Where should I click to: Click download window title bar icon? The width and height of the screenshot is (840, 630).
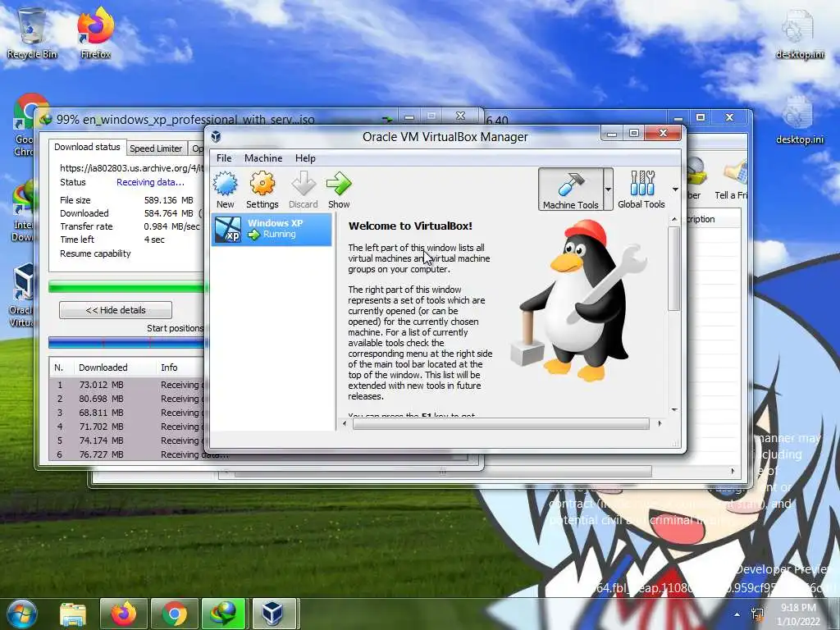click(x=46, y=119)
